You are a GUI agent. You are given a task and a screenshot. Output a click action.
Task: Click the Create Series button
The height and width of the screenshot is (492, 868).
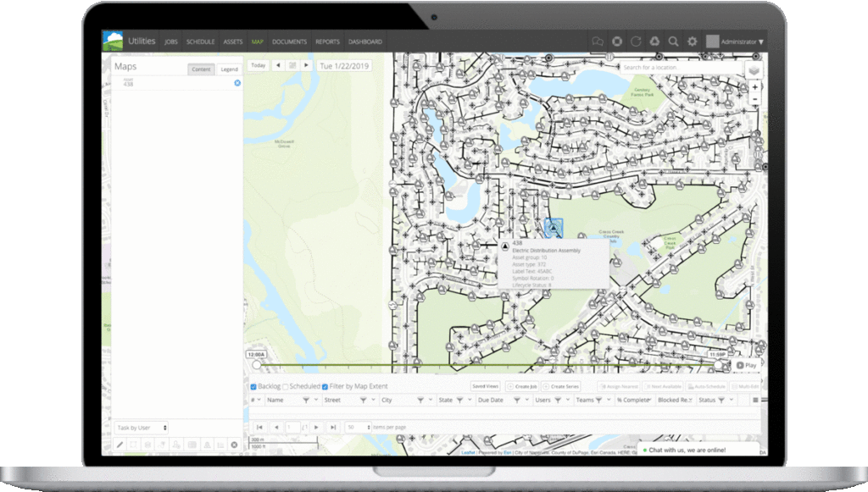561,386
